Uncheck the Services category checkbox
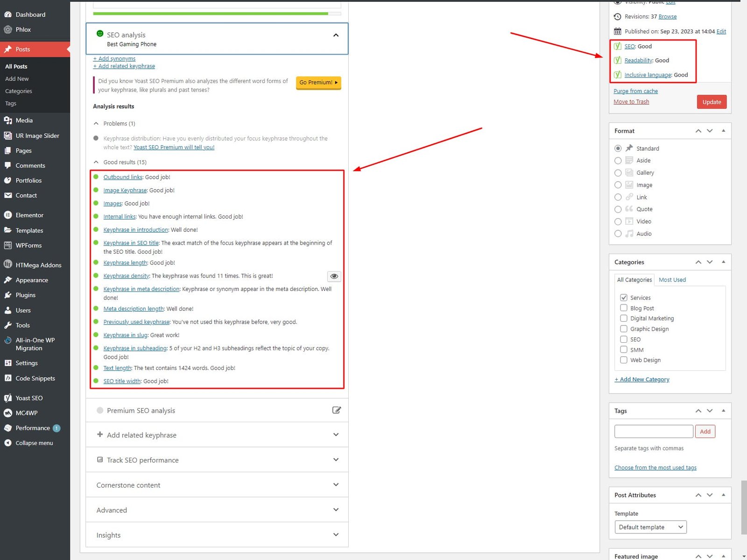This screenshot has width=747, height=560. (624, 298)
